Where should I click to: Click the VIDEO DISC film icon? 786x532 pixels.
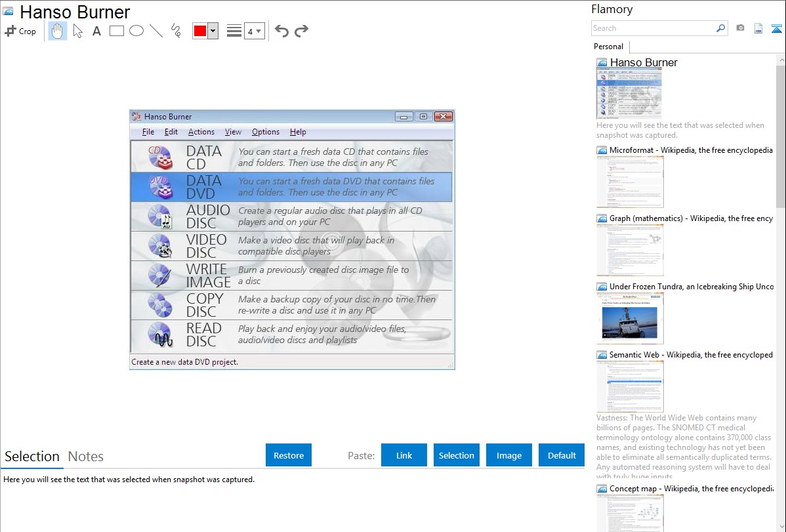[160, 246]
